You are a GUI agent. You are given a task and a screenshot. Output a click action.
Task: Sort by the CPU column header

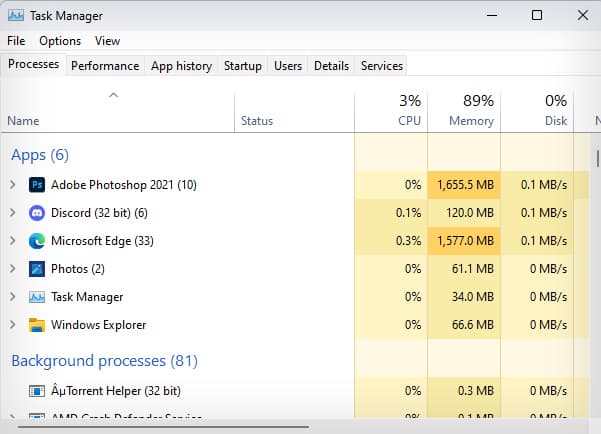pos(391,110)
